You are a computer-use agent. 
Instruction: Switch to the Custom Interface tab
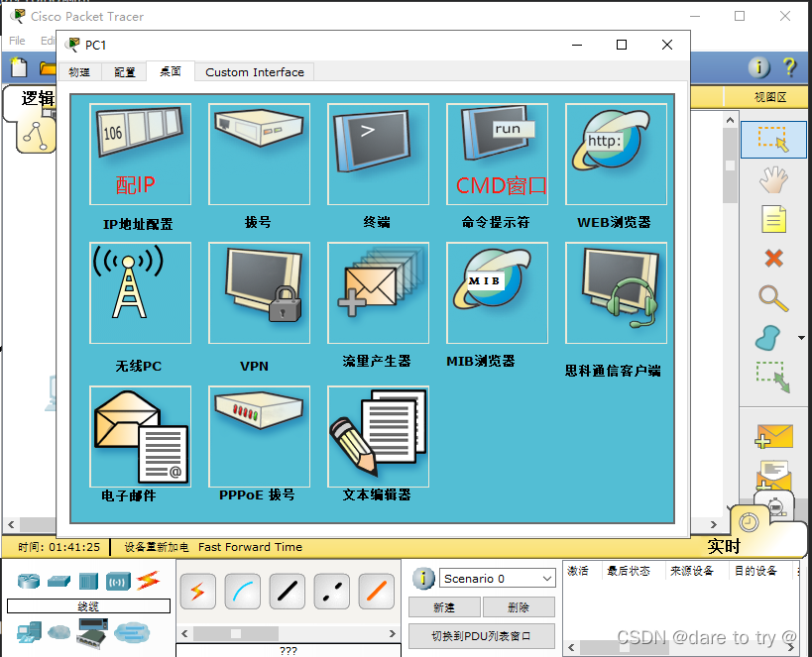(255, 71)
